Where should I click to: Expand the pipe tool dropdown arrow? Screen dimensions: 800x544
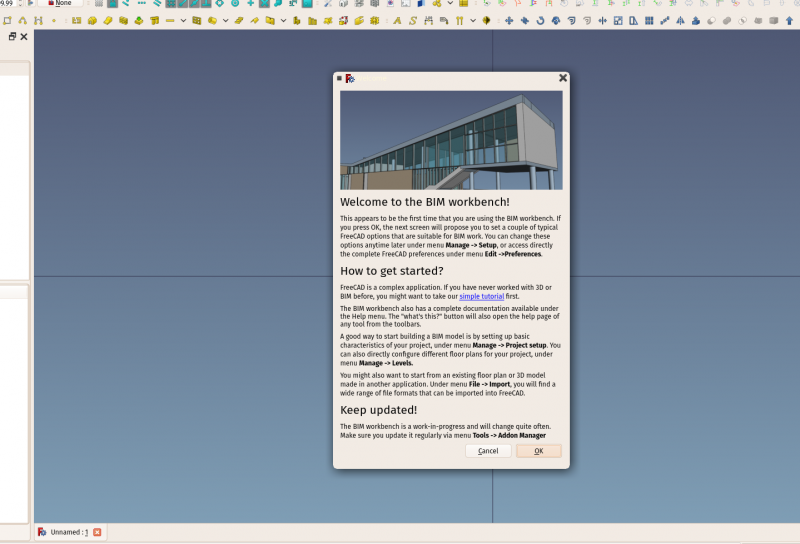(x=226, y=21)
